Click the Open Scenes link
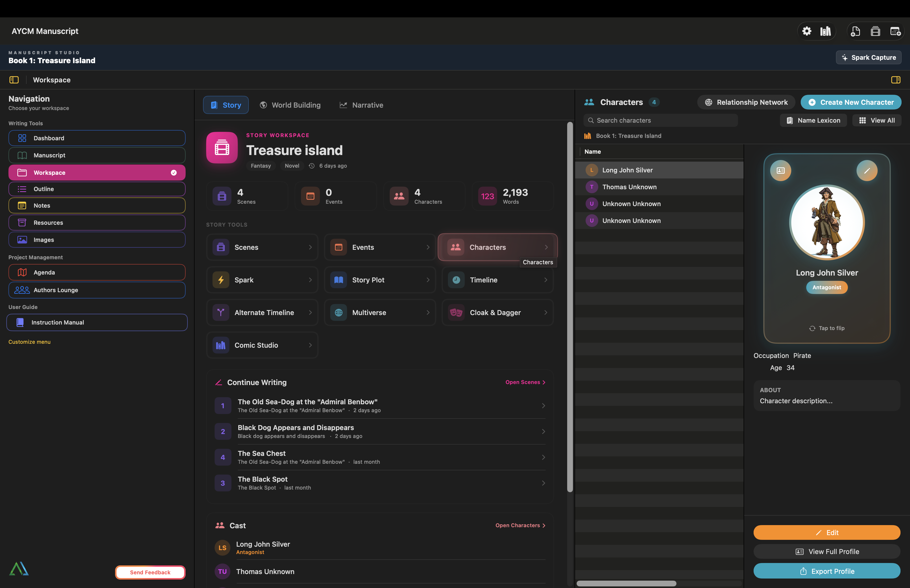The width and height of the screenshot is (910, 588). 526,382
